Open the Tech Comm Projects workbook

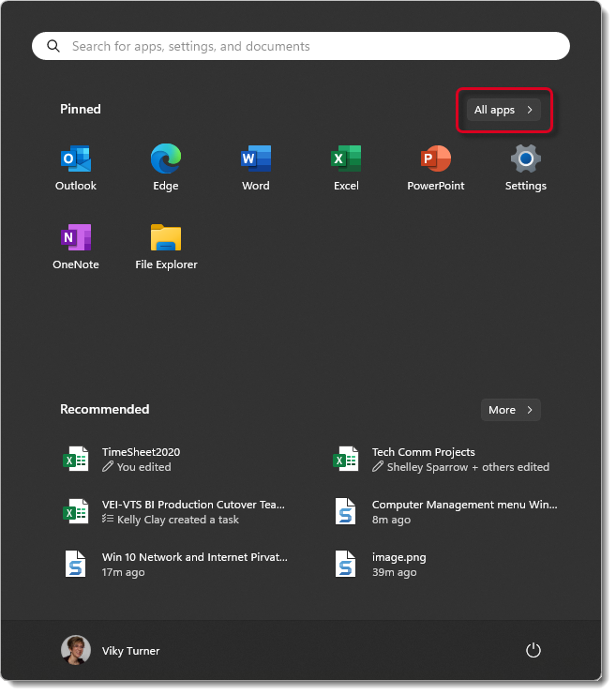pos(423,459)
